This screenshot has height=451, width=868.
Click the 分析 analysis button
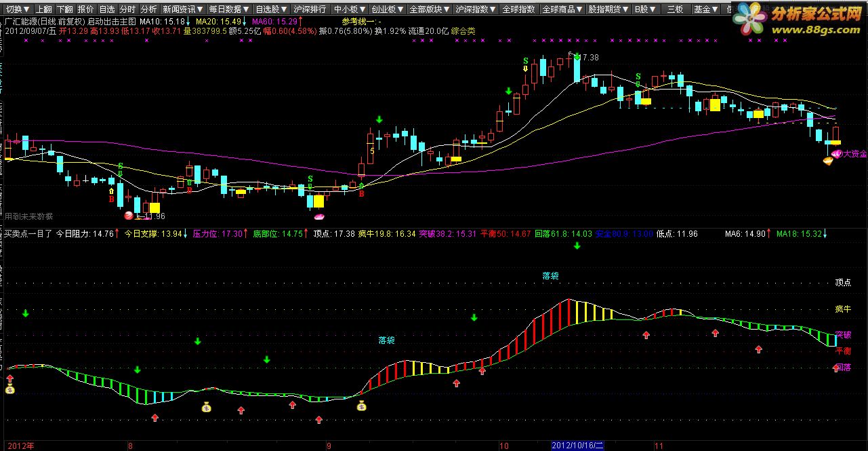(149, 9)
